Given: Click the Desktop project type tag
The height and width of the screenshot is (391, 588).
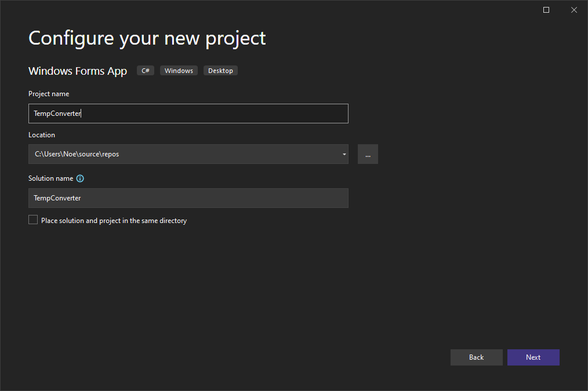Looking at the screenshot, I should (220, 71).
